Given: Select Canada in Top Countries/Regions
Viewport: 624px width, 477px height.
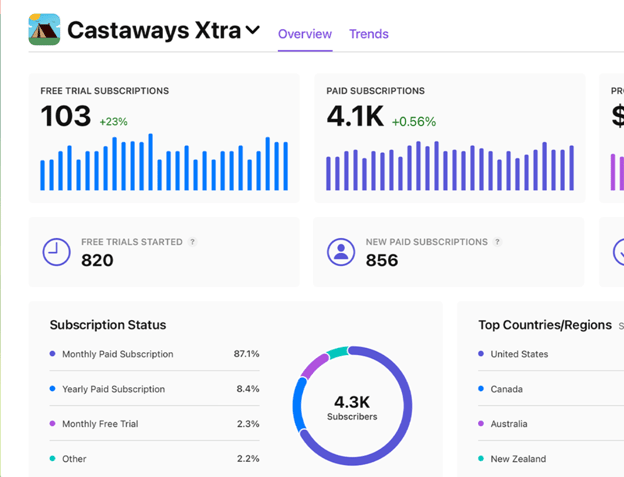Looking at the screenshot, I should [506, 389].
